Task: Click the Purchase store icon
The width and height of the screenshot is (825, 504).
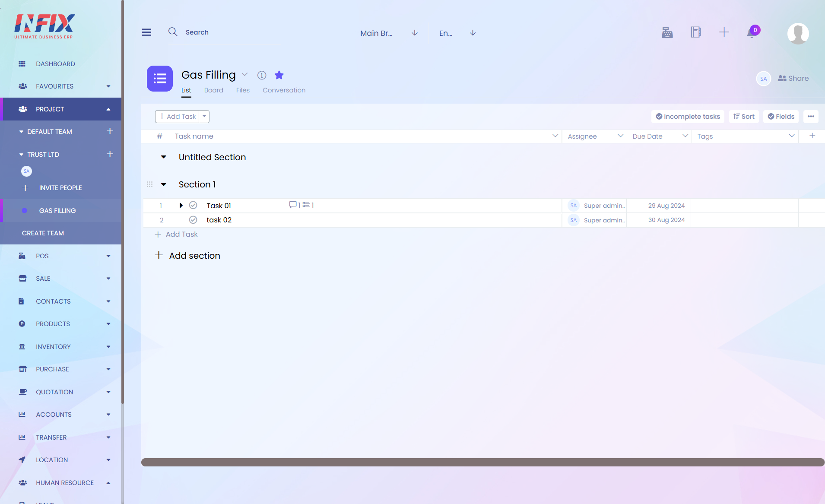Action: pos(22,369)
